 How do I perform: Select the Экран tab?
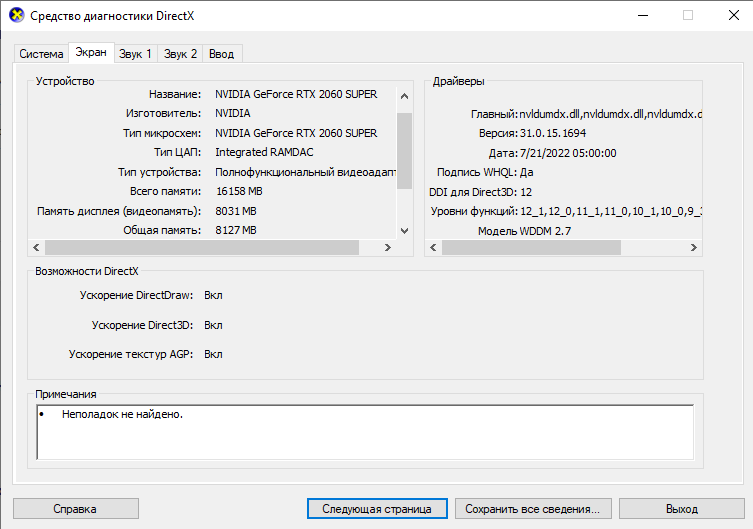point(91,53)
